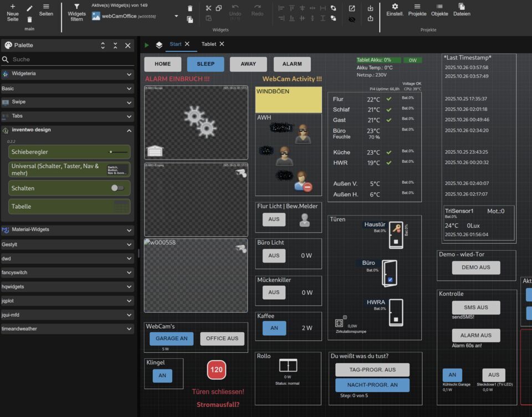The image size is (532, 417).
Task: Click the layers icon beside Start tab
Action: coord(159,44)
